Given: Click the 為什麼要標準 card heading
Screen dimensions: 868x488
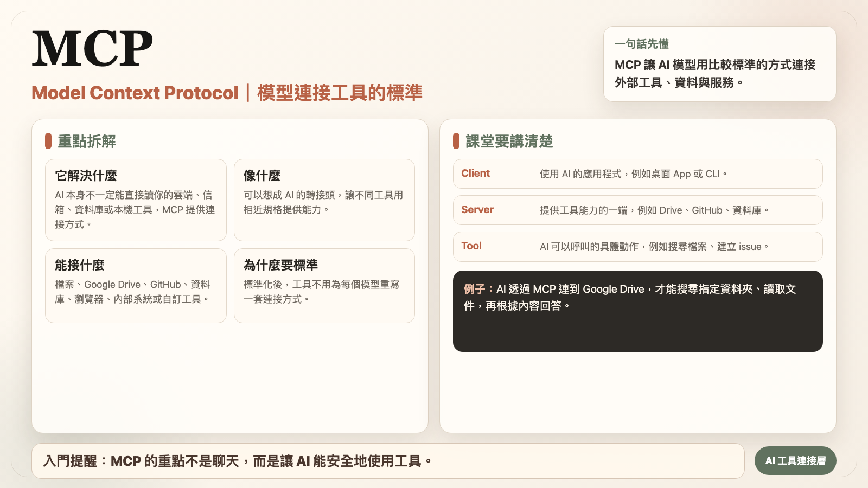Looking at the screenshot, I should (x=280, y=265).
